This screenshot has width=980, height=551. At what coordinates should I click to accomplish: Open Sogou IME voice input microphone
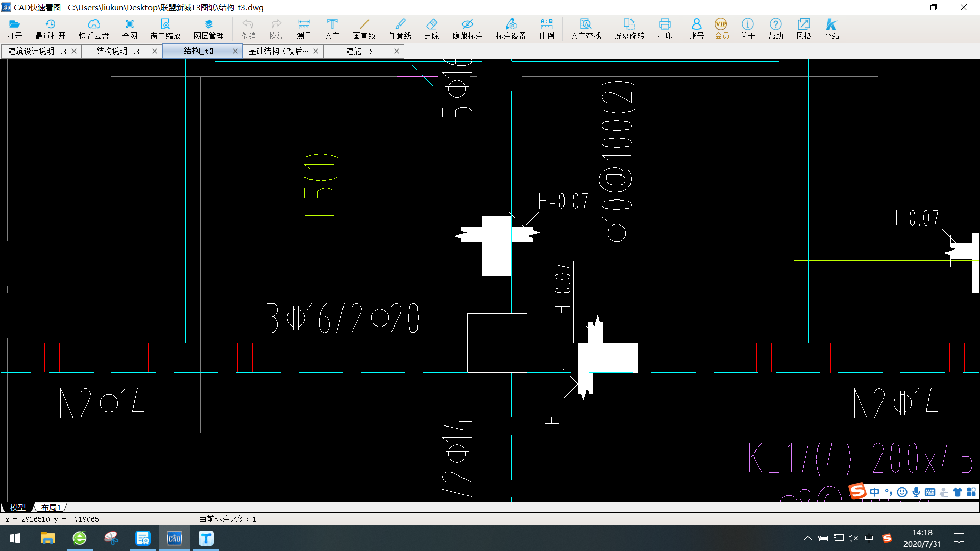click(x=916, y=492)
